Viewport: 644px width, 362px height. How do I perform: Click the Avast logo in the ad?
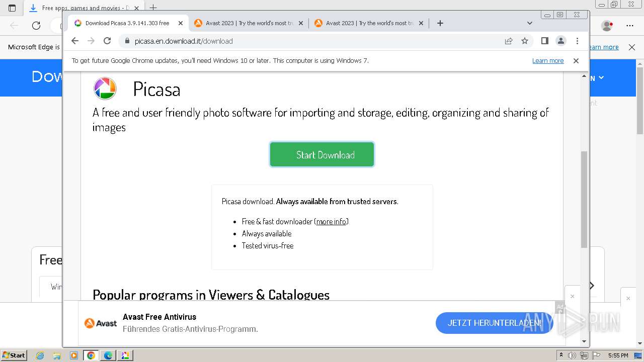coord(101,323)
